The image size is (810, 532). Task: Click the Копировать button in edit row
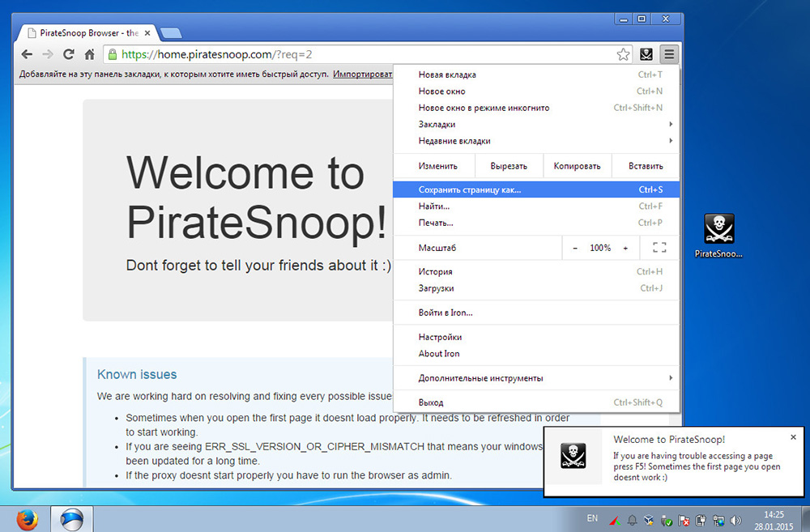[x=577, y=166]
